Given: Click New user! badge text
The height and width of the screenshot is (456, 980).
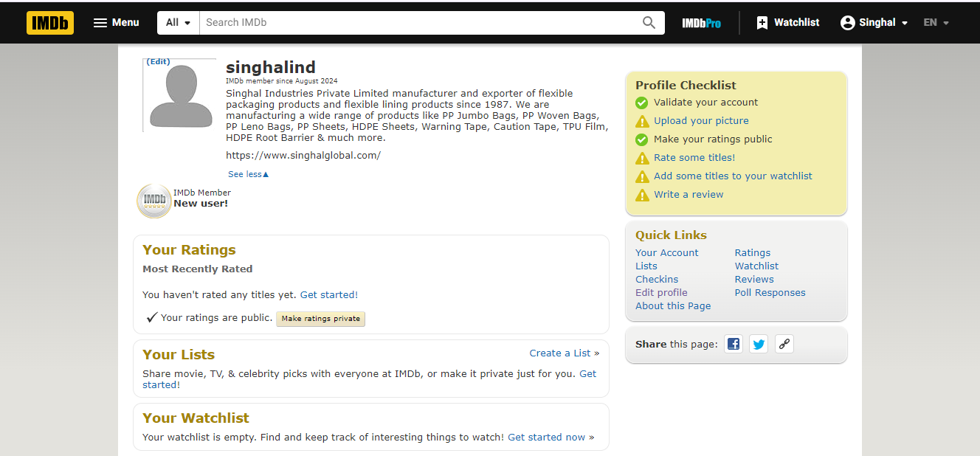Looking at the screenshot, I should [x=201, y=204].
